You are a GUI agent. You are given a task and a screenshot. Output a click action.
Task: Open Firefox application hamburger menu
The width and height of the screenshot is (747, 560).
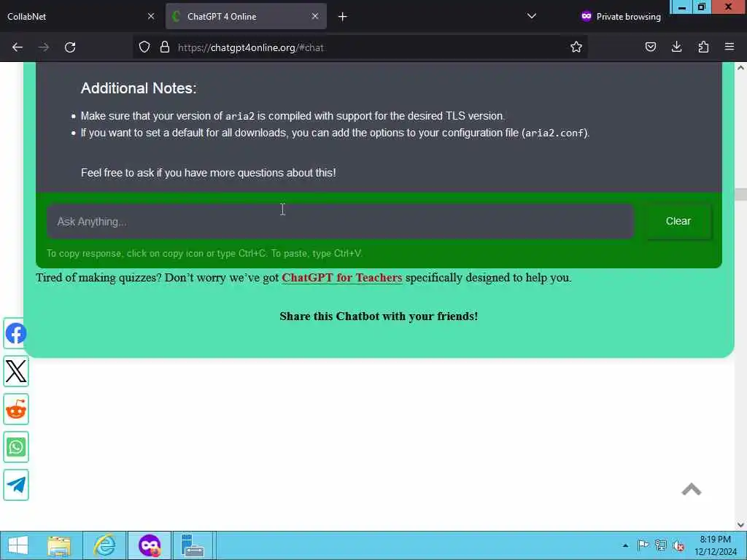tap(729, 47)
